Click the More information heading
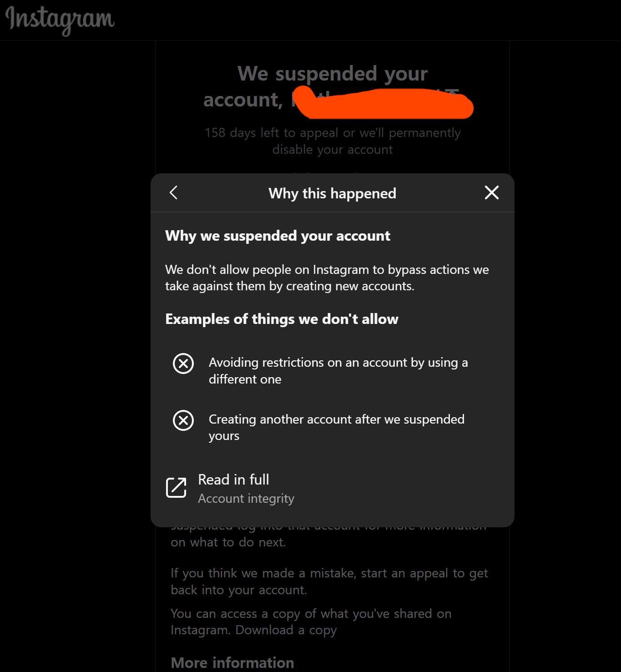This screenshot has width=621, height=672. 232,662
